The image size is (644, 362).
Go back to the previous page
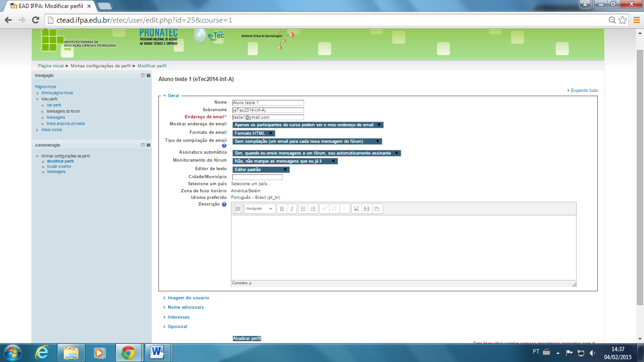pyautogui.click(x=8, y=20)
